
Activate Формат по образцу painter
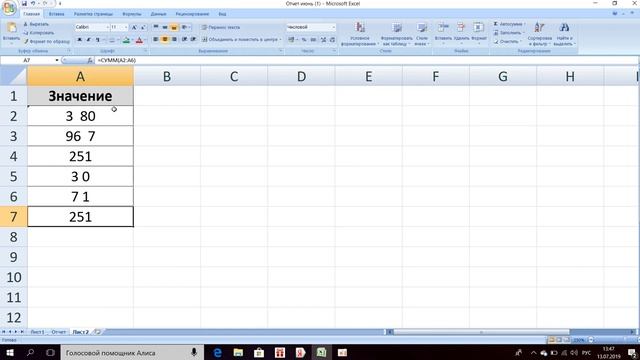(47, 42)
